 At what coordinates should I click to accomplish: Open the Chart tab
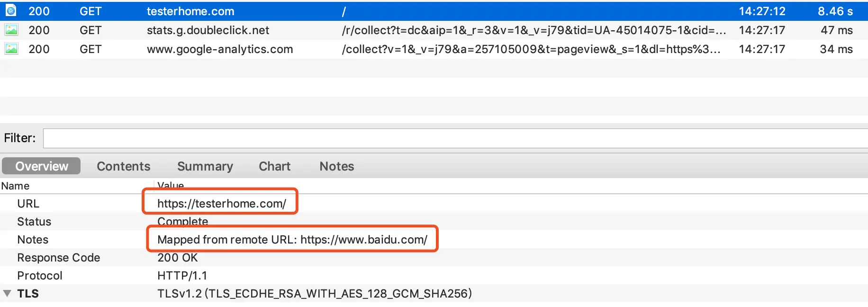pyautogui.click(x=274, y=166)
